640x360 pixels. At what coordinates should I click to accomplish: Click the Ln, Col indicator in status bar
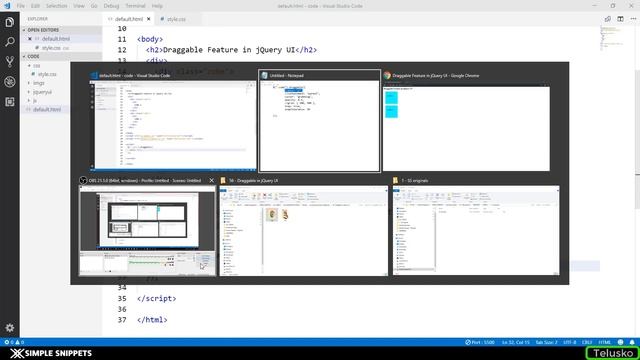click(x=516, y=342)
